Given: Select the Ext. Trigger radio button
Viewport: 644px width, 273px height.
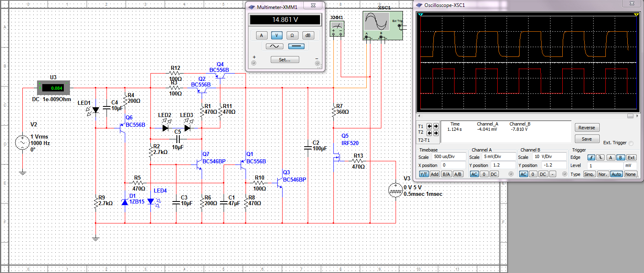Looking at the screenshot, I should pos(631,143).
